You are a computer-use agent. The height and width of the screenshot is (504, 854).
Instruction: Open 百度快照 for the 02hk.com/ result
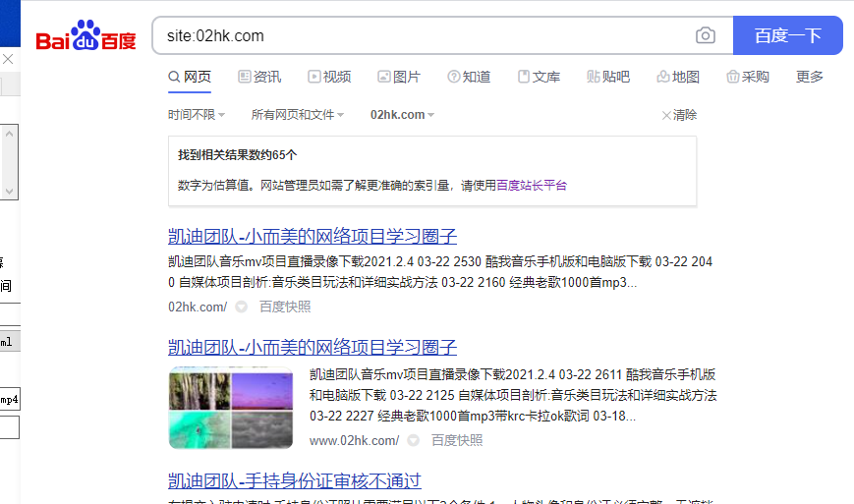[285, 307]
